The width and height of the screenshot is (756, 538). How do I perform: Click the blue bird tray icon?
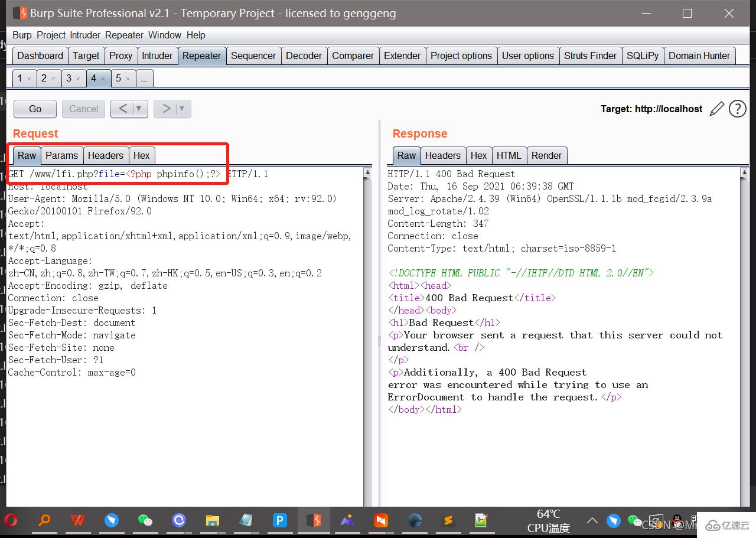pos(614,520)
